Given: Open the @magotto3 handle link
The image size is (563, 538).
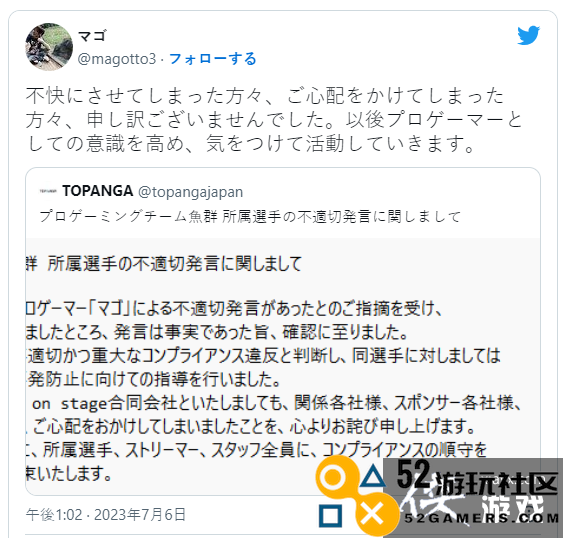Looking at the screenshot, I should tap(117, 59).
